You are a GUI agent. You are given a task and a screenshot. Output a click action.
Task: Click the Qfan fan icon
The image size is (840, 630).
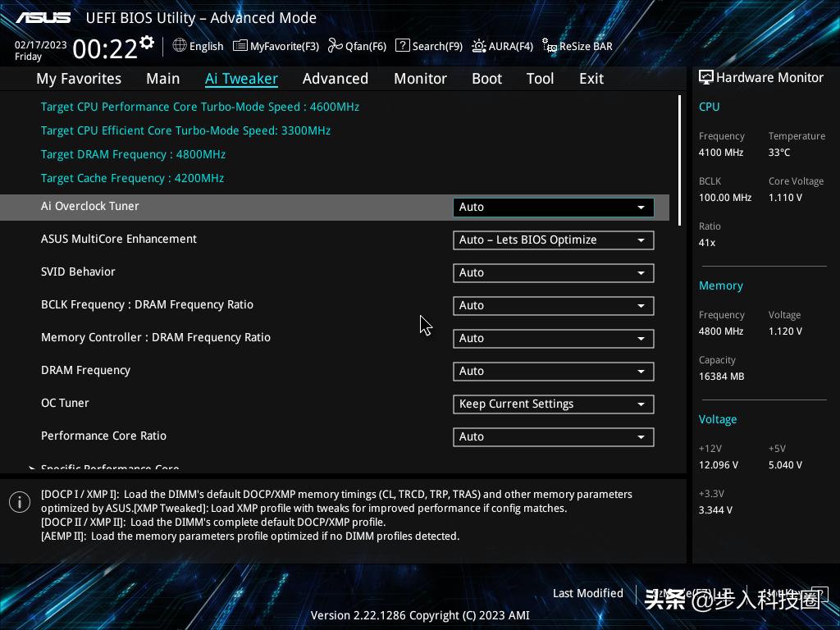pos(335,46)
